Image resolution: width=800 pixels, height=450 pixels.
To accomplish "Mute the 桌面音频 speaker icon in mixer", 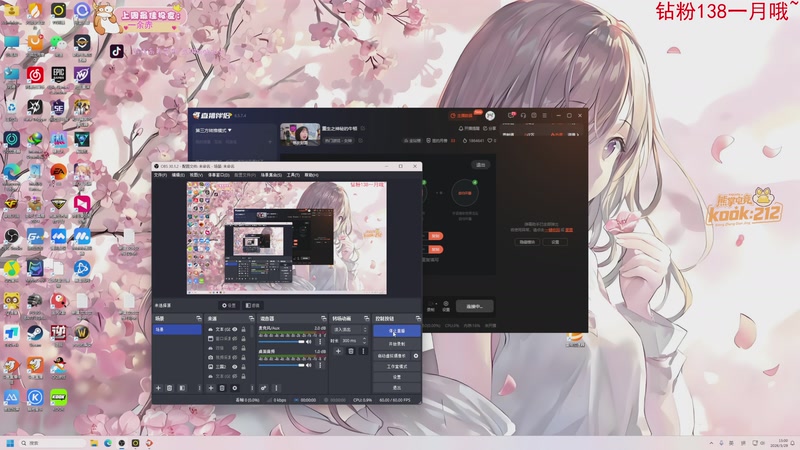I will [x=309, y=365].
